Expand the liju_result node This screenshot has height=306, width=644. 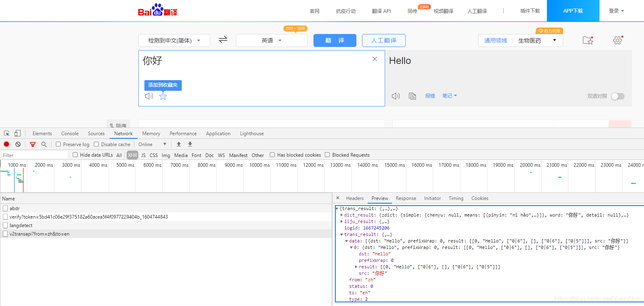pos(342,221)
